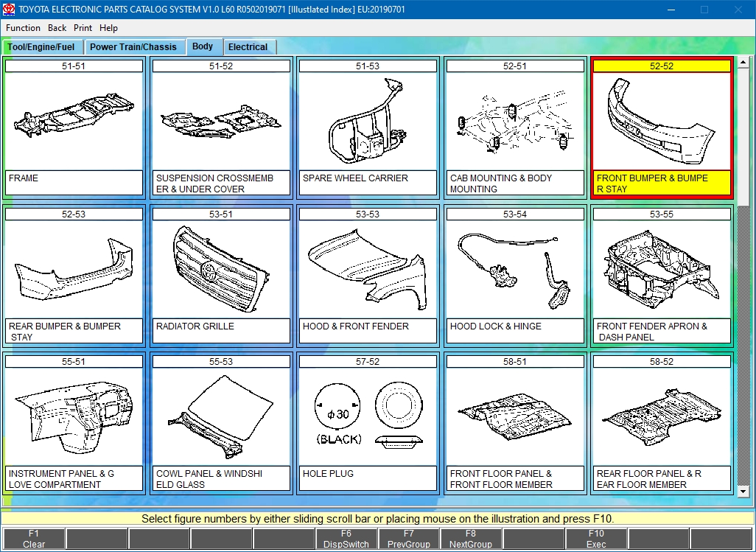Screen dimensions: 756x552
Task: Click the figure number label 51-53
Action: [x=368, y=66]
